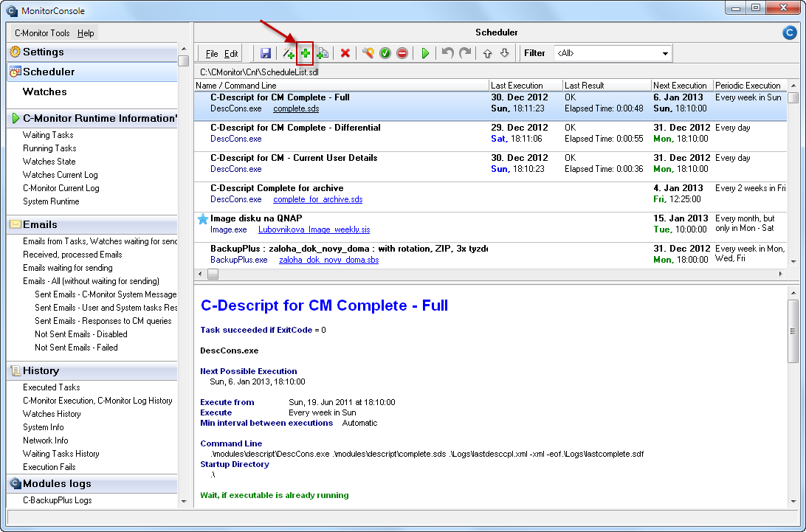The height and width of the screenshot is (532, 806).
Task: Click the green arrow beside C-Monitor Runtime Information
Action: (x=15, y=119)
